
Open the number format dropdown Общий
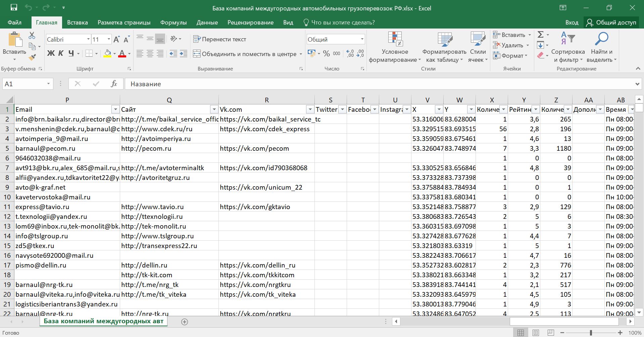[x=362, y=39]
